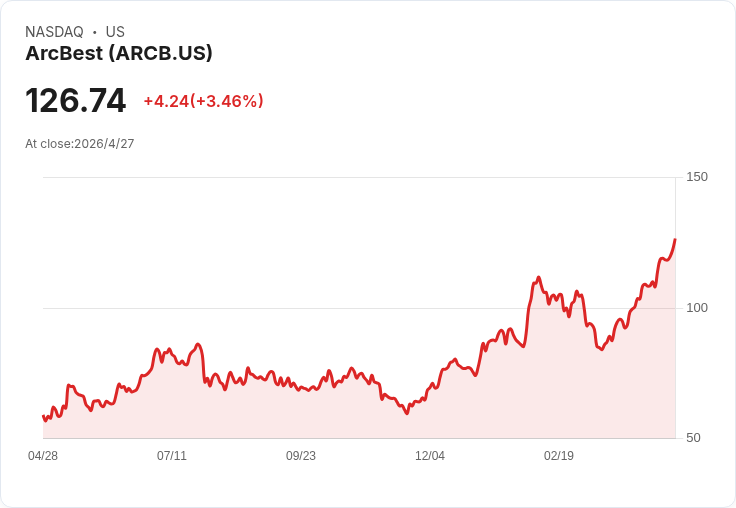Screen dimensions: 736x508
Task: Click the 09/23 date axis label
Action: tap(301, 455)
